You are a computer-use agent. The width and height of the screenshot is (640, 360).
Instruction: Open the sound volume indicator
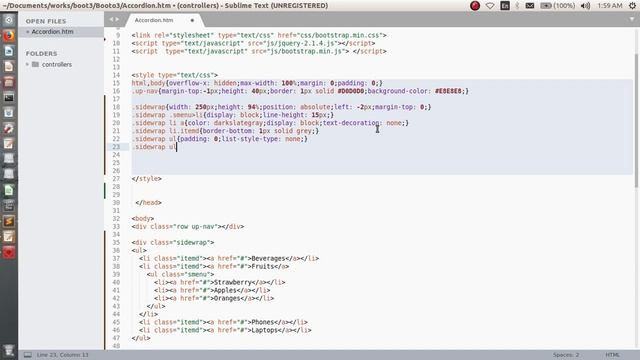585,6
